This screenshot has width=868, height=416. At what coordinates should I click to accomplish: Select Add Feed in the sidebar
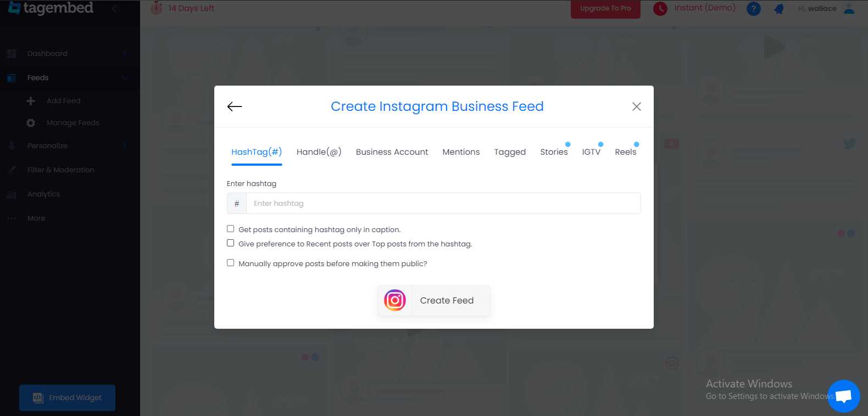[x=63, y=100]
